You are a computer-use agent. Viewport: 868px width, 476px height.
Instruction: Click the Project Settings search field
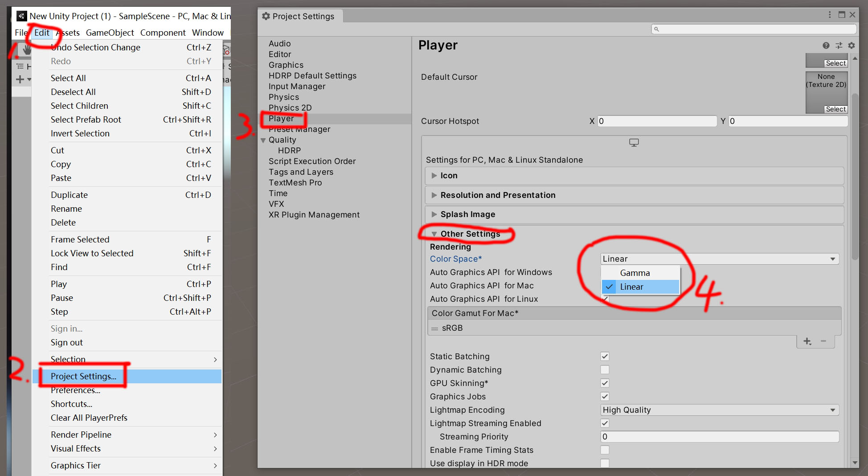tap(754, 29)
